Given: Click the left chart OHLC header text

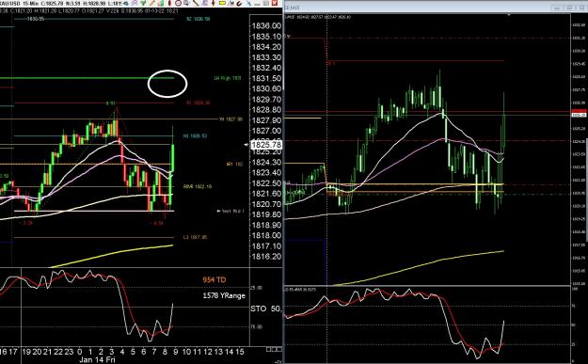Looking at the screenshot, I should [x=89, y=11].
